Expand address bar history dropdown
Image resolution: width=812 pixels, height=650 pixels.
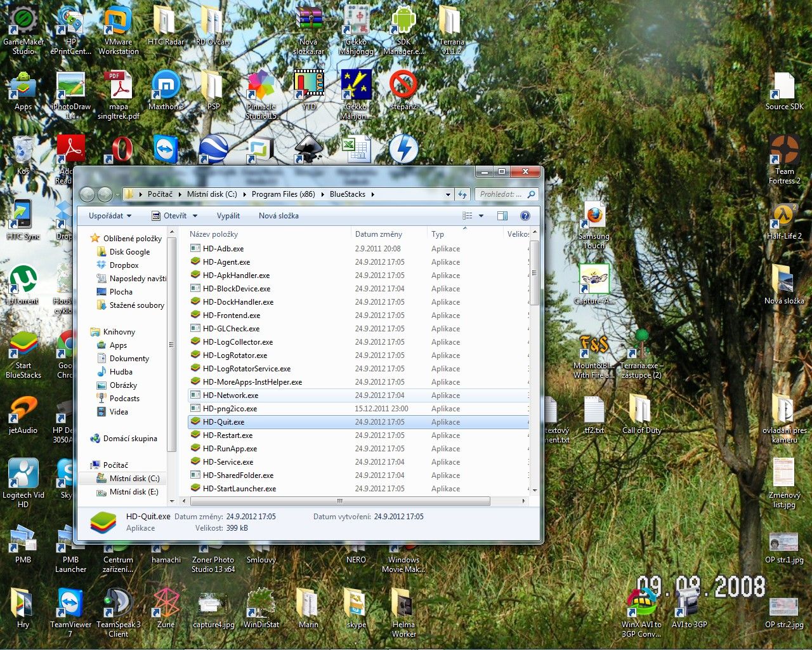(448, 194)
